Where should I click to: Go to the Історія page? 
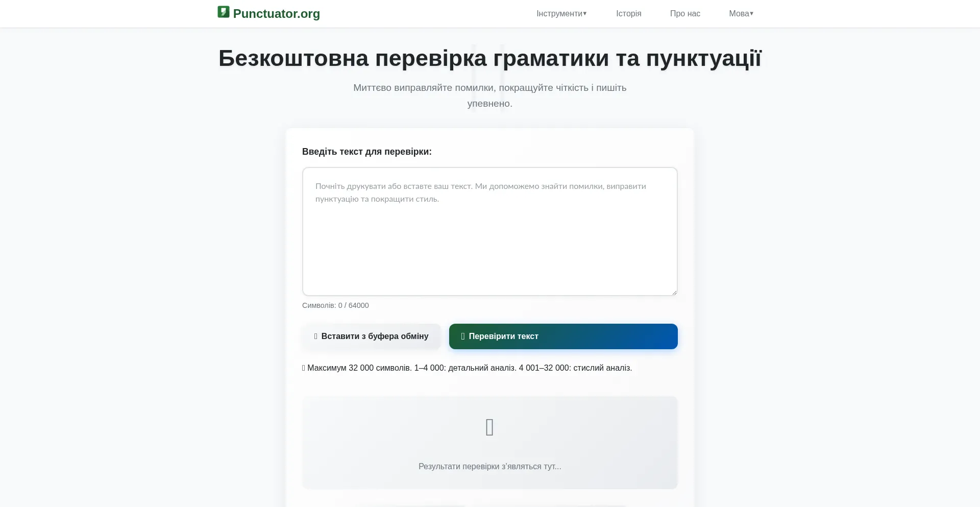(628, 14)
